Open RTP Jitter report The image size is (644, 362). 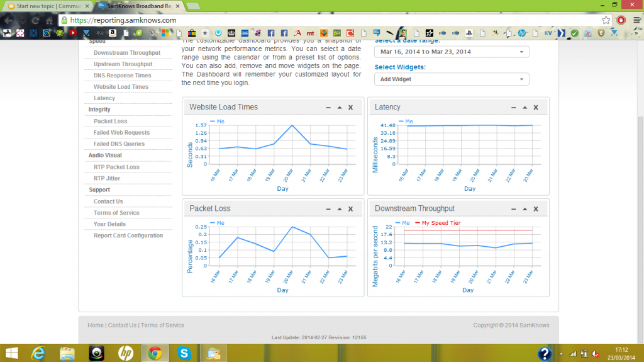click(x=107, y=178)
